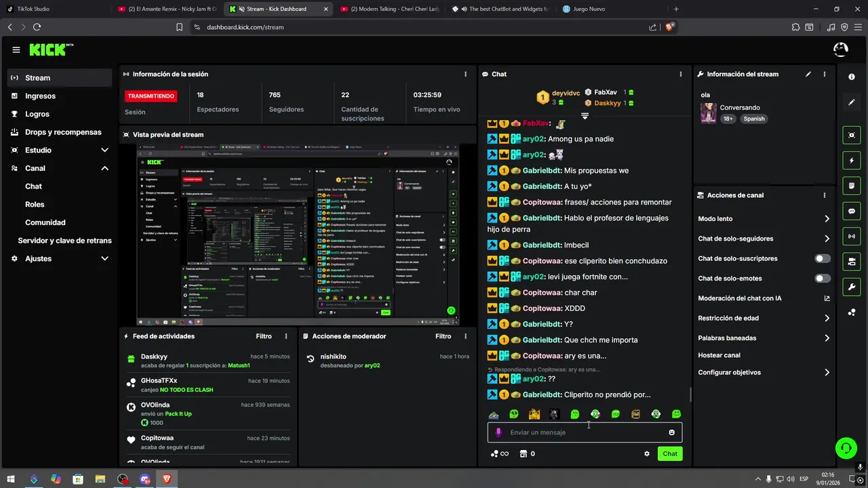
Task: Open three-dot menu of Acciones de canal
Action: pyautogui.click(x=825, y=195)
